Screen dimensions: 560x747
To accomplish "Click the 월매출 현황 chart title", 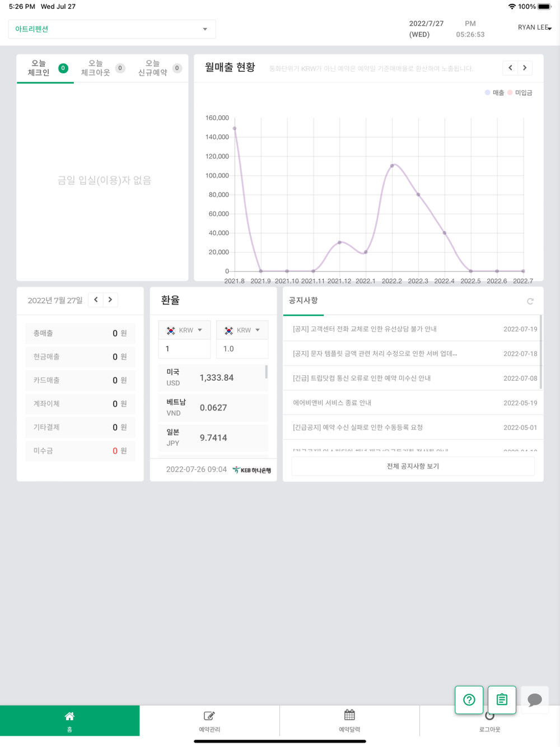I will click(230, 67).
